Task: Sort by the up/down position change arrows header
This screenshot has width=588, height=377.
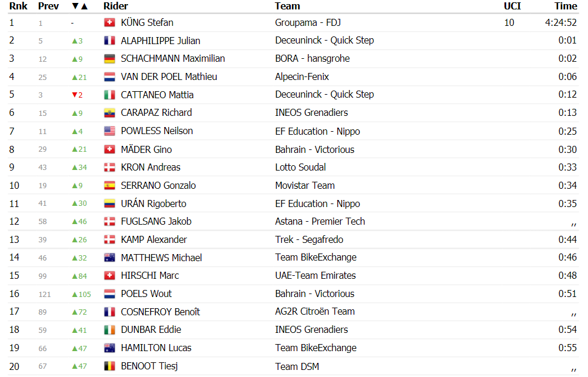Action: (79, 6)
